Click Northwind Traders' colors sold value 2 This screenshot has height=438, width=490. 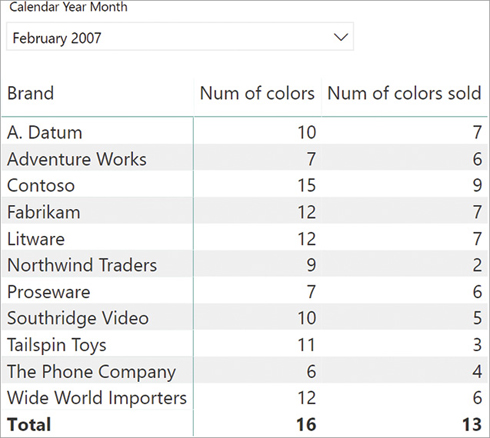tap(477, 265)
